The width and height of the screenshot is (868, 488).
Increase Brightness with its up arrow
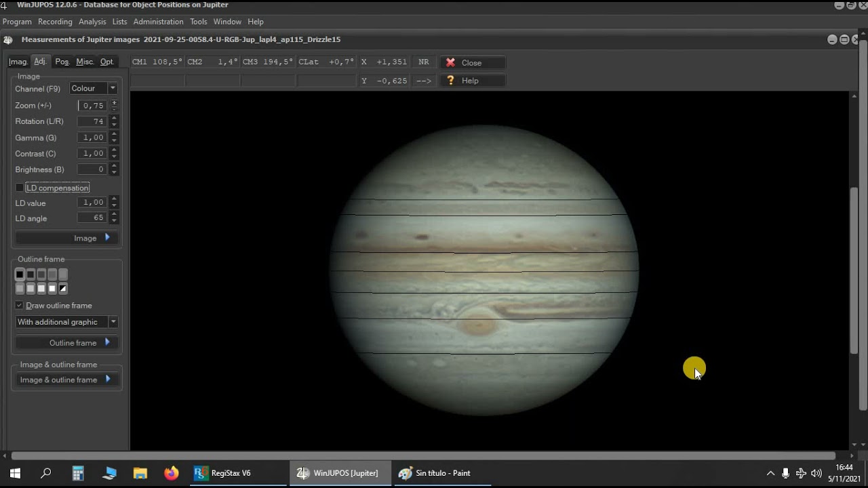point(114,167)
